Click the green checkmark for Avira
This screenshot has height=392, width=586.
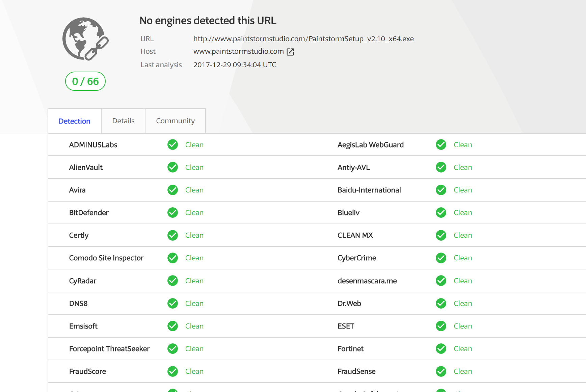tap(172, 190)
